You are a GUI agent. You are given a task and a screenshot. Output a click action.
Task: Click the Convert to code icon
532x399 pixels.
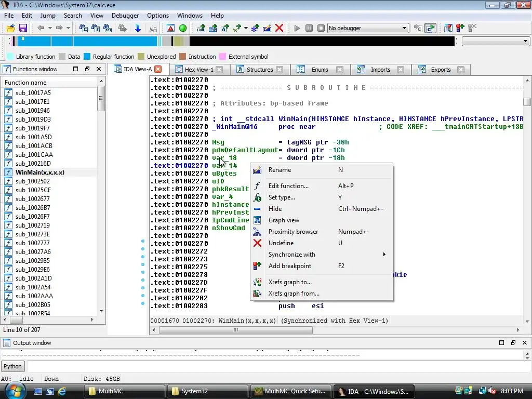[x=201, y=28]
